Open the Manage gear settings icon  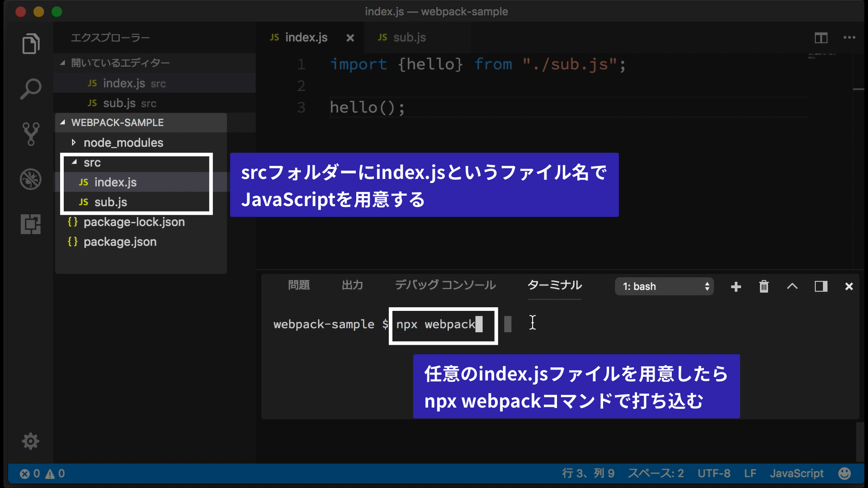tap(31, 441)
